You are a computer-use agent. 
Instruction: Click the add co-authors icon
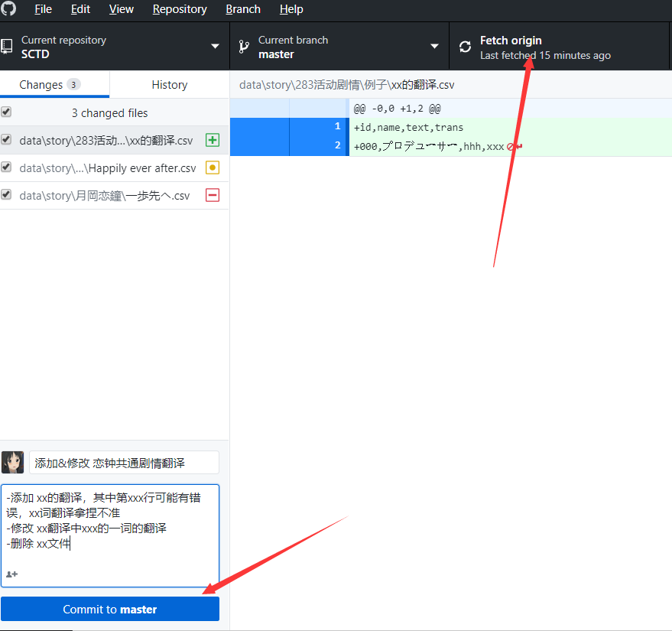click(12, 574)
